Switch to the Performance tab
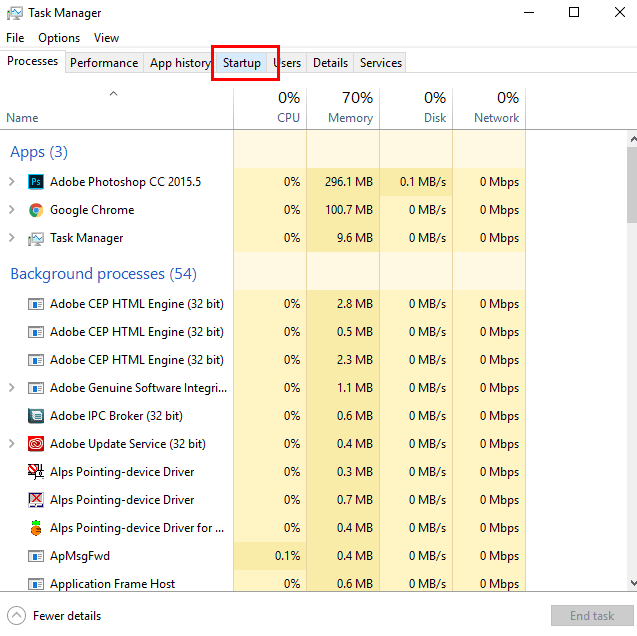 [104, 63]
